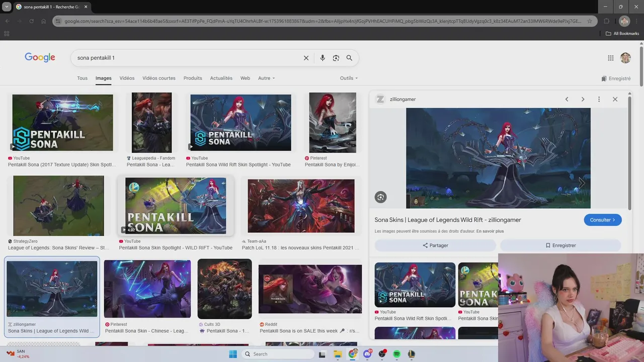Click the Enregistrer save button in panel
This screenshot has width=644, height=362.
[560, 245]
